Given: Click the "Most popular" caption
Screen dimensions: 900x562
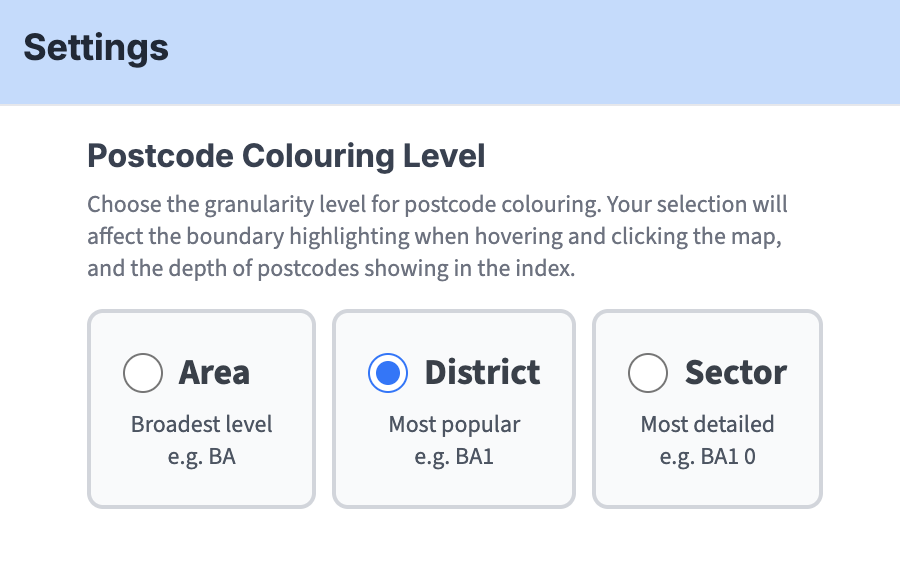Looking at the screenshot, I should point(454,424).
